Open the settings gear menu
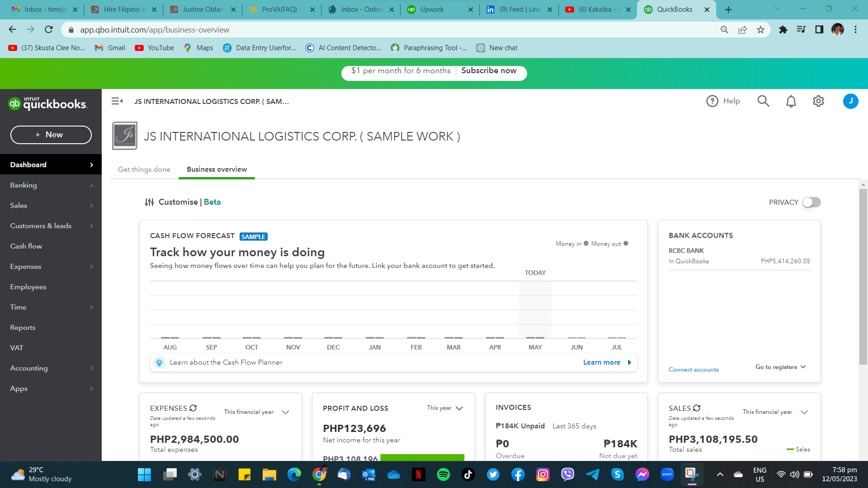This screenshot has height=488, width=868. coord(818,101)
